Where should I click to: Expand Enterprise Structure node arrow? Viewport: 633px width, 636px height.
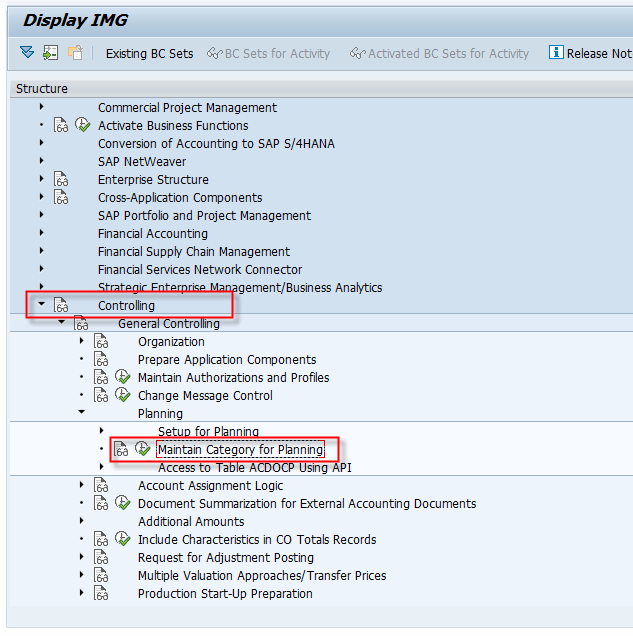[x=41, y=179]
